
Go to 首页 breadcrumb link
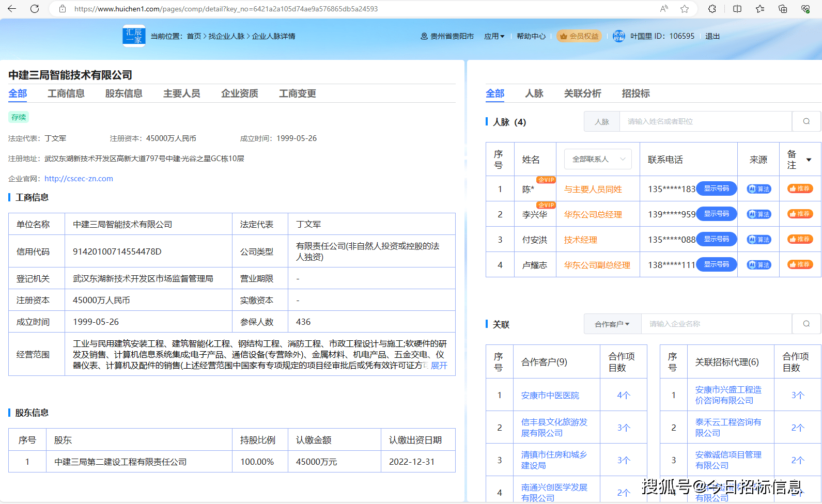point(194,36)
